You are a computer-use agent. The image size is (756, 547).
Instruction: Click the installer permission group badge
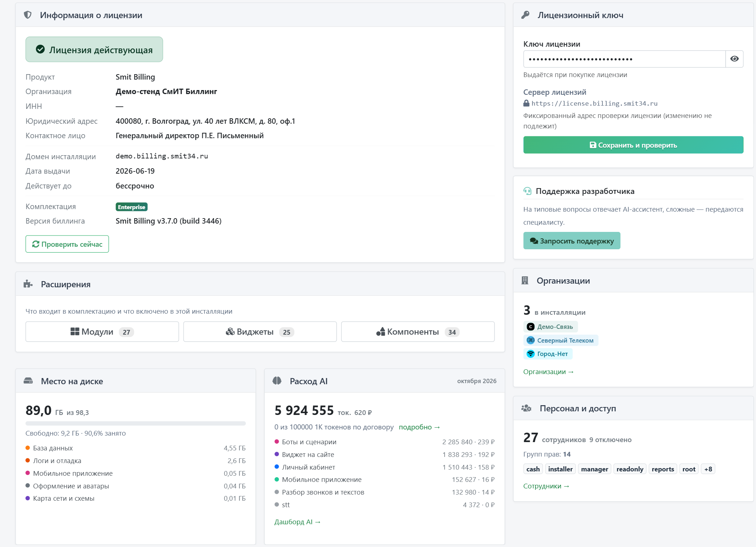560,469
